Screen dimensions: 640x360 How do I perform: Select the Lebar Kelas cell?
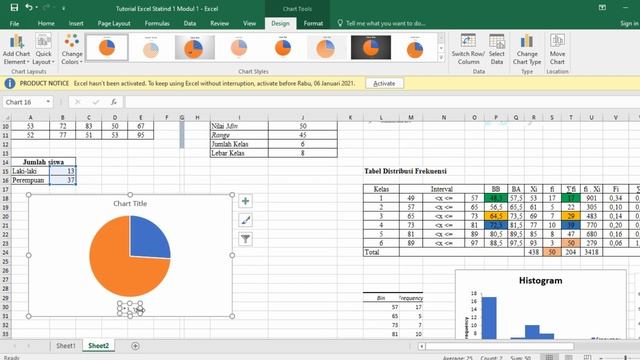pyautogui.click(x=239, y=153)
